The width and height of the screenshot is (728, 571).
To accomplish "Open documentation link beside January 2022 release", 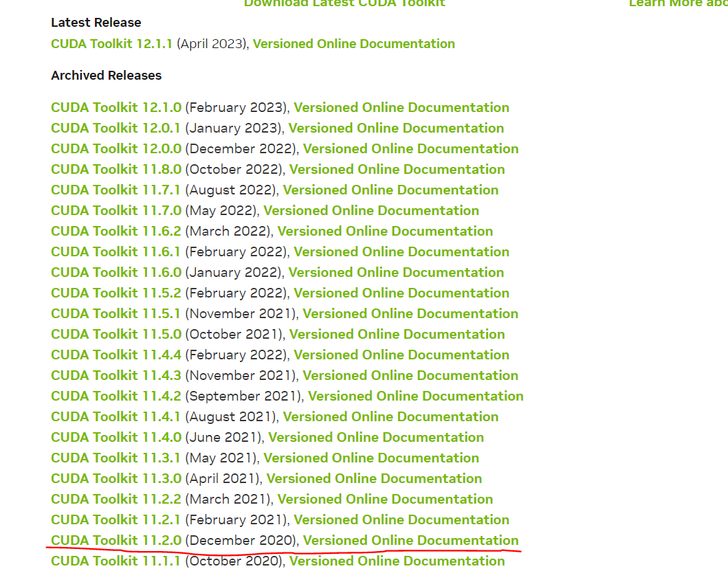I will tap(396, 272).
